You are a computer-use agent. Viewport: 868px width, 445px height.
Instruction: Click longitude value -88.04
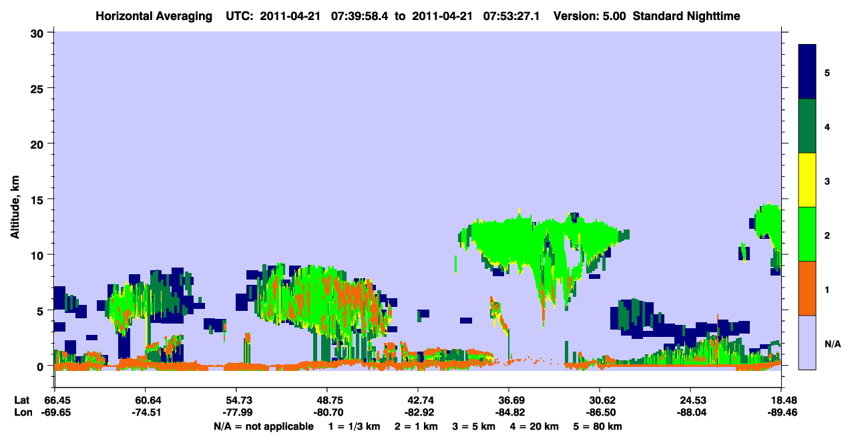[690, 412]
